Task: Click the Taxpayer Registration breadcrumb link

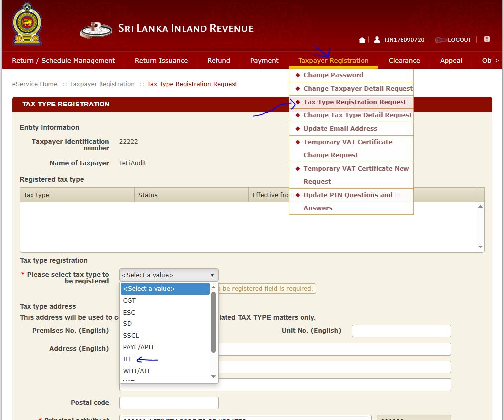Action: point(101,84)
